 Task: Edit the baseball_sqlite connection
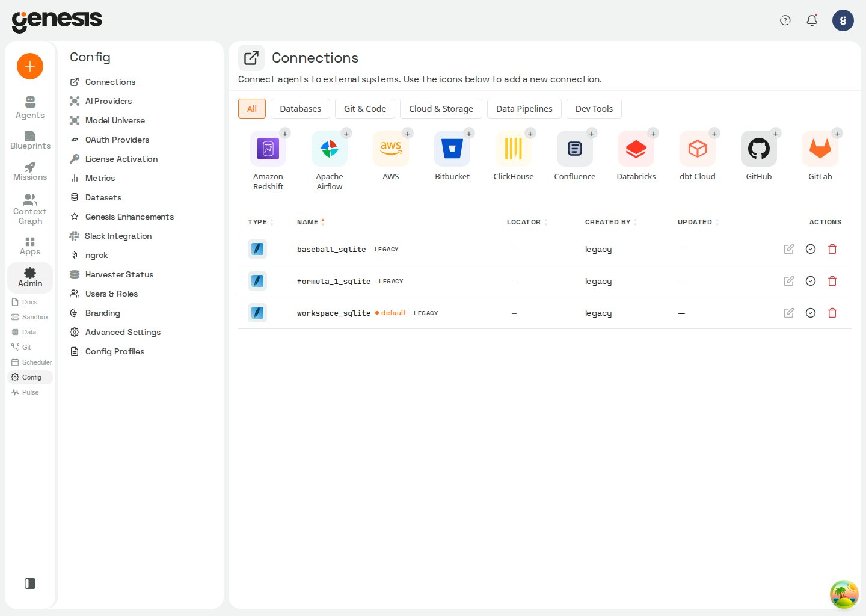tap(789, 249)
